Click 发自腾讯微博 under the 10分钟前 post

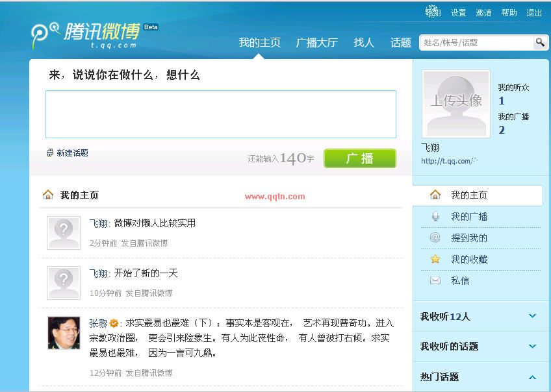(149, 293)
